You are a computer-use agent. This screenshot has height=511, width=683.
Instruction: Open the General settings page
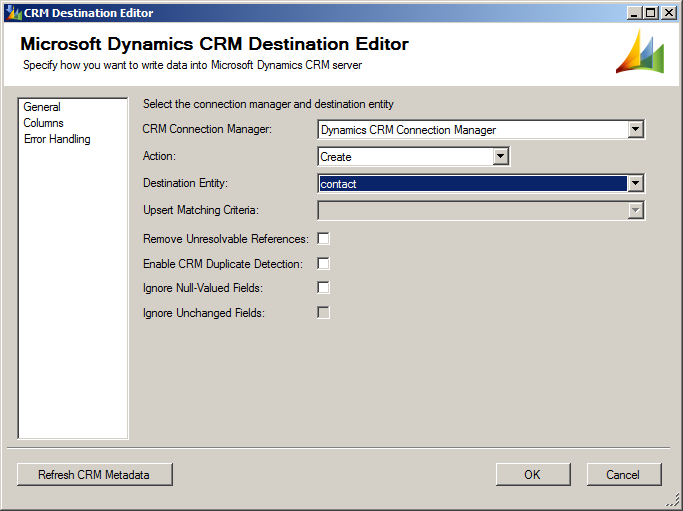click(x=42, y=107)
